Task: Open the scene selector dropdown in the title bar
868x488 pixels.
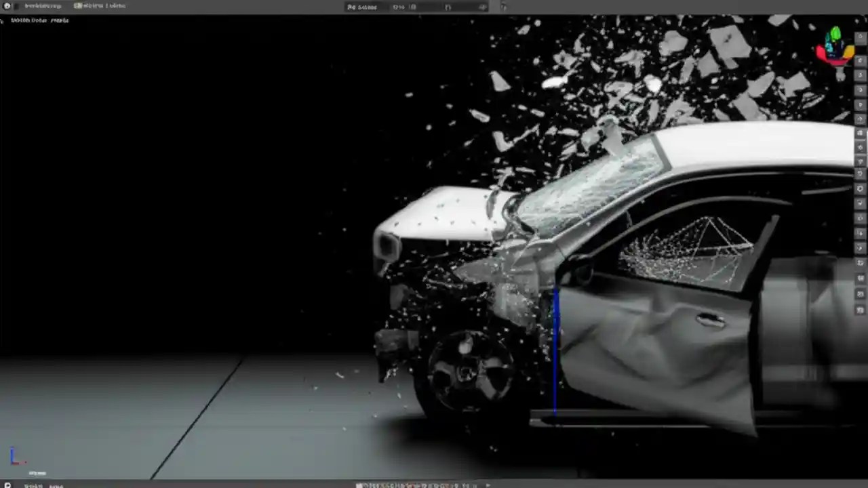Action: [x=363, y=7]
